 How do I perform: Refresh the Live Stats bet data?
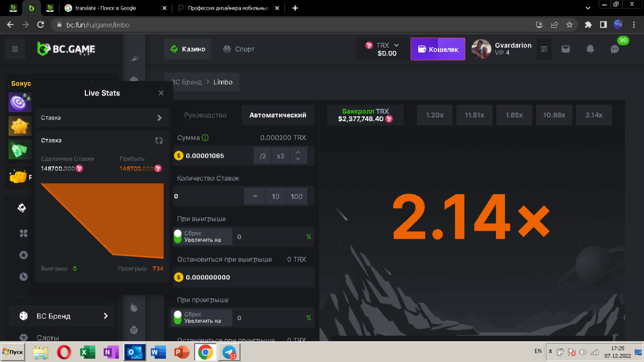click(159, 141)
